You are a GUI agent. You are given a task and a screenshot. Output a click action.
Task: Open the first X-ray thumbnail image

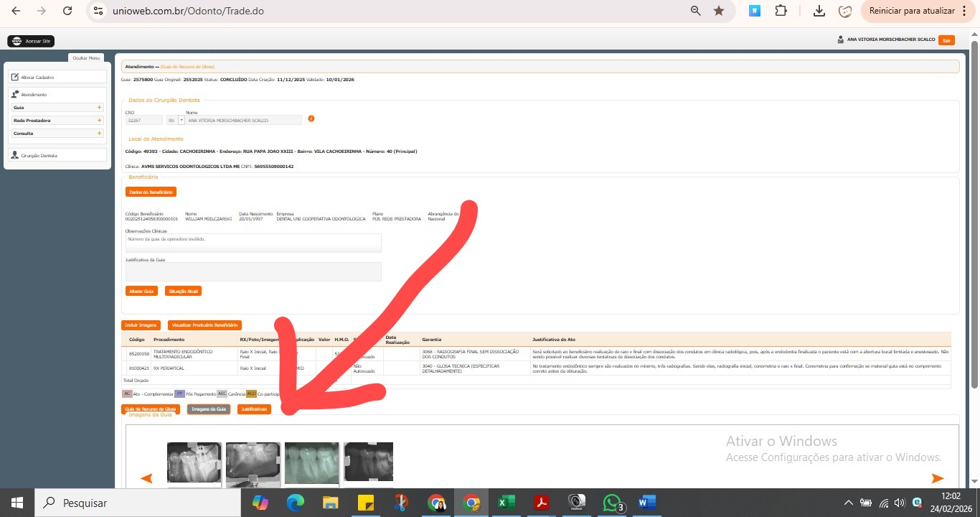tap(194, 462)
